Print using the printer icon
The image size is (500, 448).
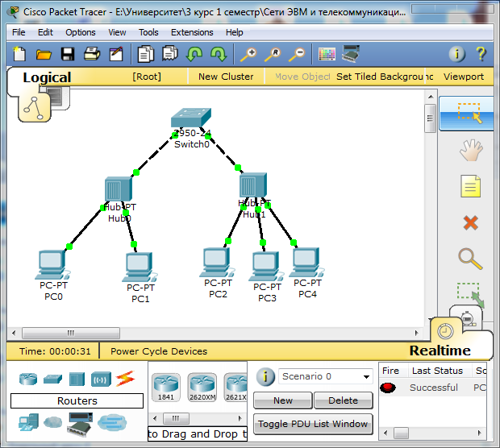point(92,53)
